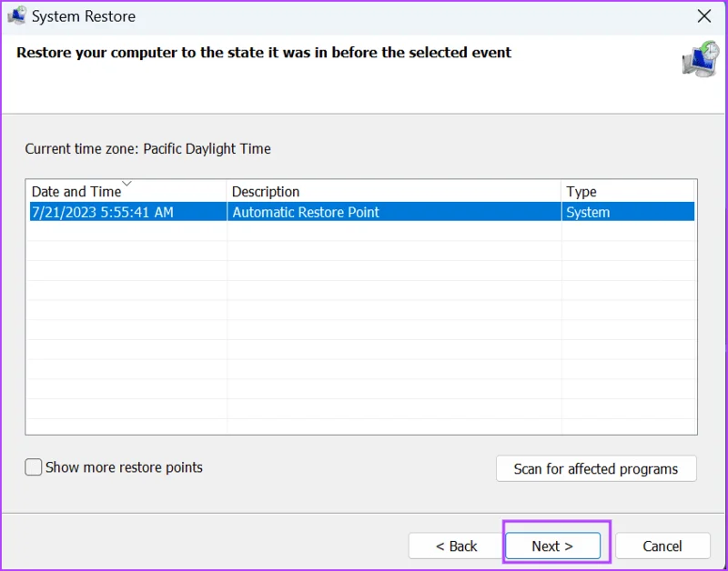
Task: Cancel the System Restore wizard
Action: 662,546
